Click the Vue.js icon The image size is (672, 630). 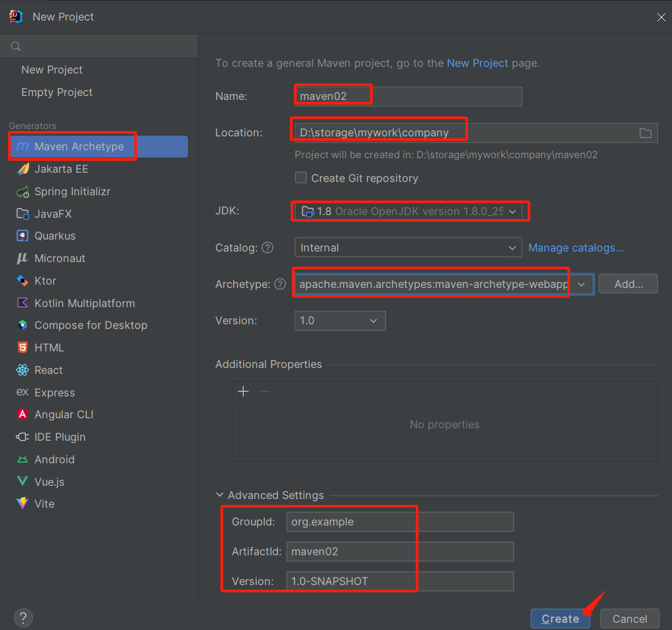[x=23, y=481]
